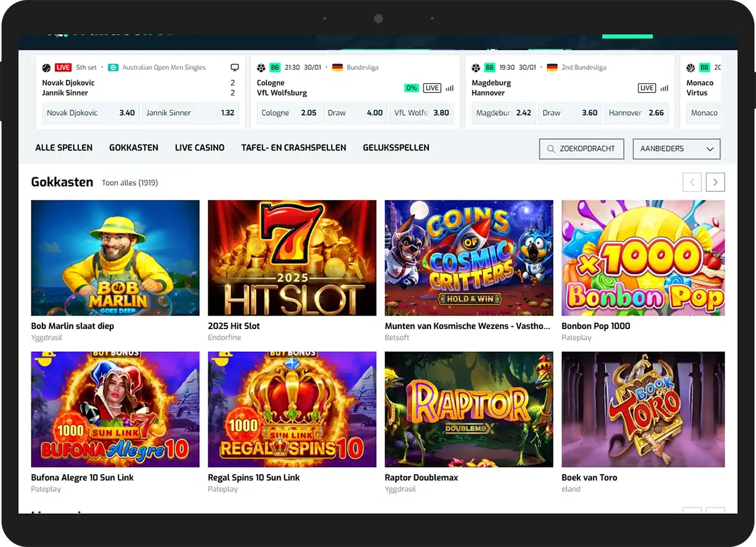The image size is (756, 547).
Task: Click the 'Bob Marlin slaat diep' title
Action: 73,326
